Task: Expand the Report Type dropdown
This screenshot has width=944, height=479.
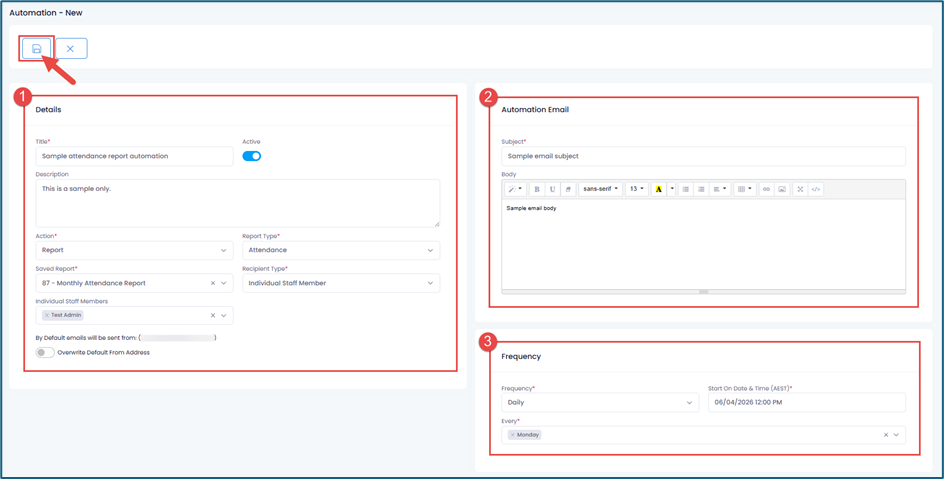Action: 340,251
